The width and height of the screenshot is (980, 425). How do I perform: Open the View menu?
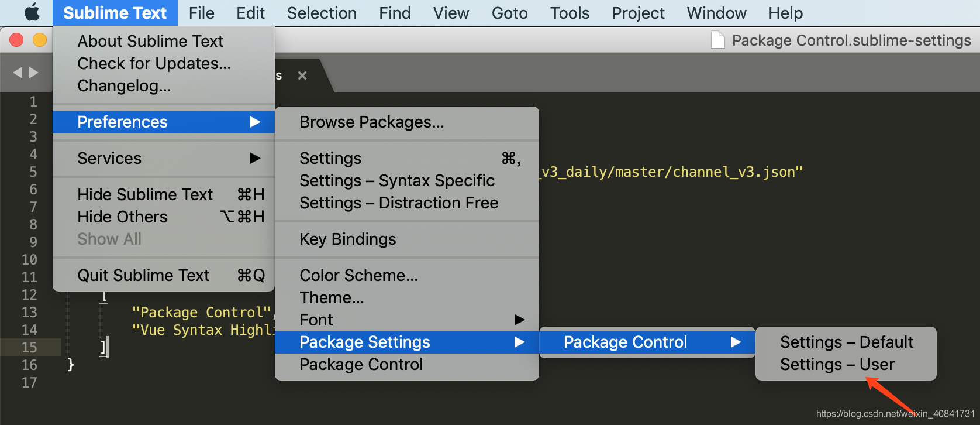pos(451,13)
